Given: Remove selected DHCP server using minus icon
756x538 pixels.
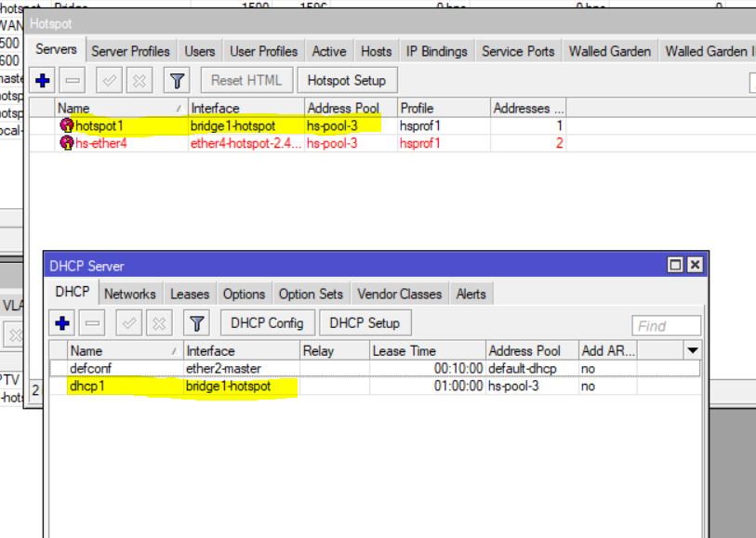Looking at the screenshot, I should point(92,323).
